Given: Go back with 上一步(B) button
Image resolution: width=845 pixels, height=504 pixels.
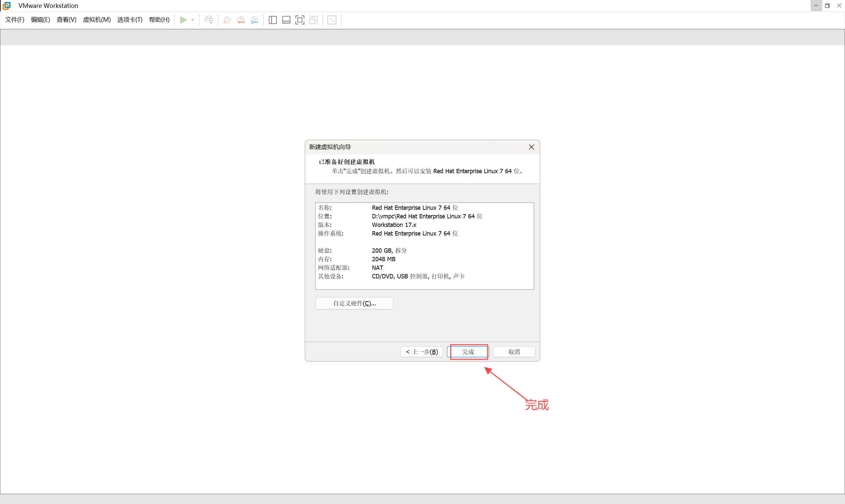Looking at the screenshot, I should coord(422,352).
